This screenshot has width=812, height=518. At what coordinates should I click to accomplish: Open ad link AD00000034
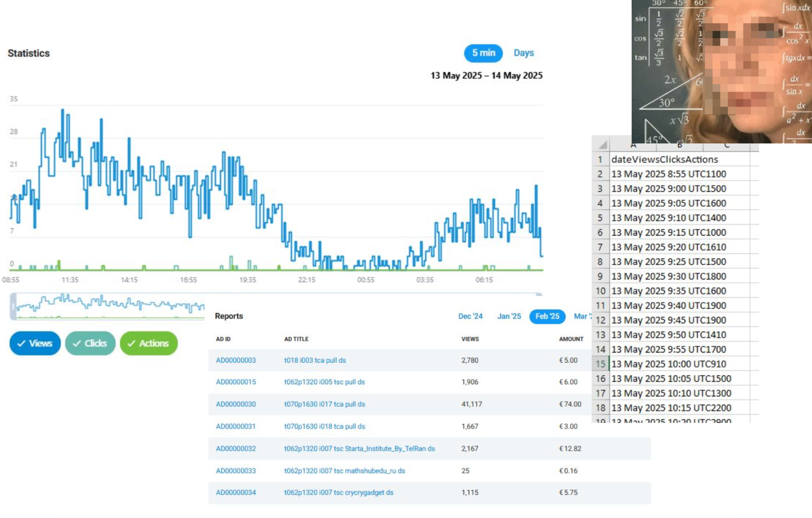[235, 492]
